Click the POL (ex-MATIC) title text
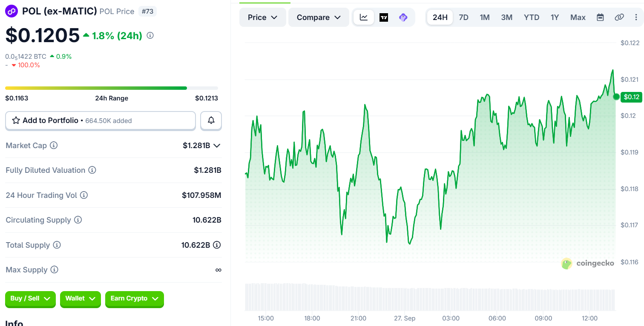Screen dimensions: 644x326 click(x=60, y=11)
